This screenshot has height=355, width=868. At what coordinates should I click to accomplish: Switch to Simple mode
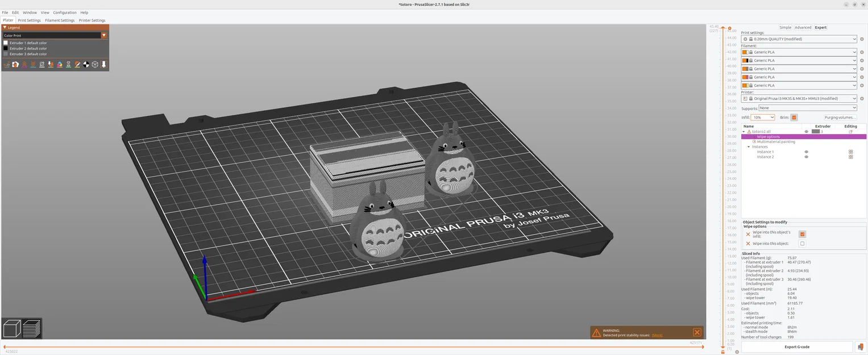point(785,27)
